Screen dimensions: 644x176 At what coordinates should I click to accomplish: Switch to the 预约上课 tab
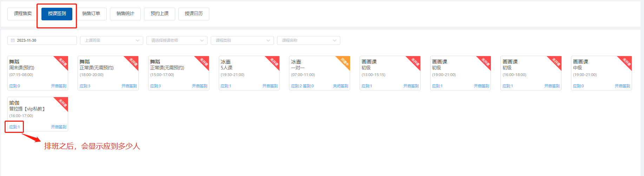(x=159, y=14)
